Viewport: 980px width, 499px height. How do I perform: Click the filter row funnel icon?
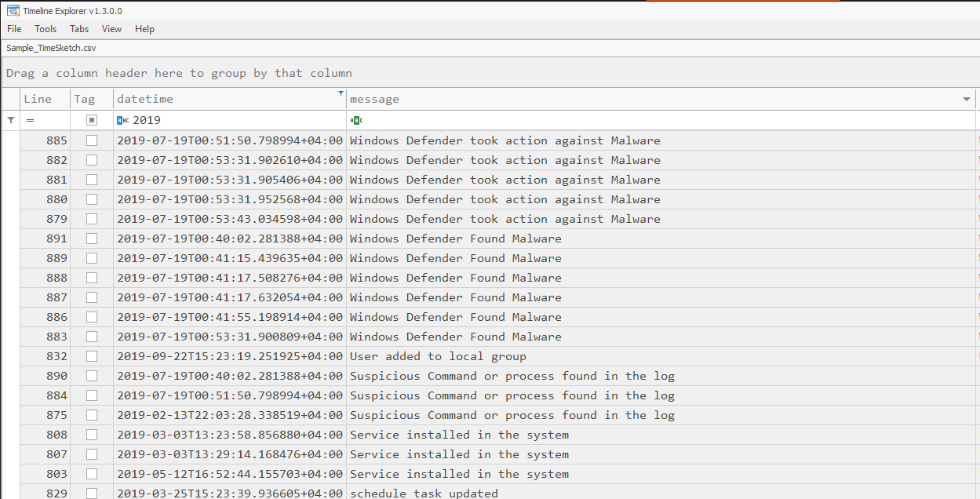10,120
